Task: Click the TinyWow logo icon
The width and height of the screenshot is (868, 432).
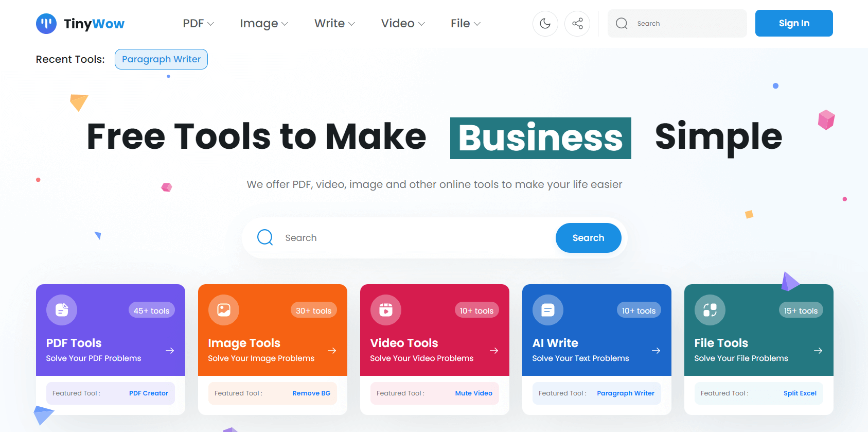Action: [x=46, y=24]
